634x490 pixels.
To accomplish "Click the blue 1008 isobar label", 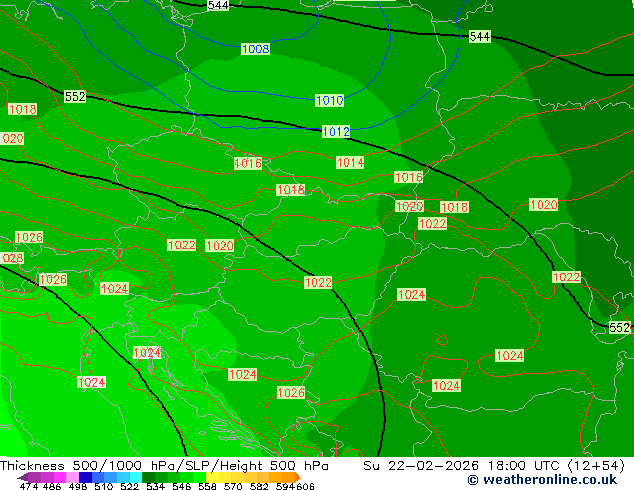I will 256,49.
